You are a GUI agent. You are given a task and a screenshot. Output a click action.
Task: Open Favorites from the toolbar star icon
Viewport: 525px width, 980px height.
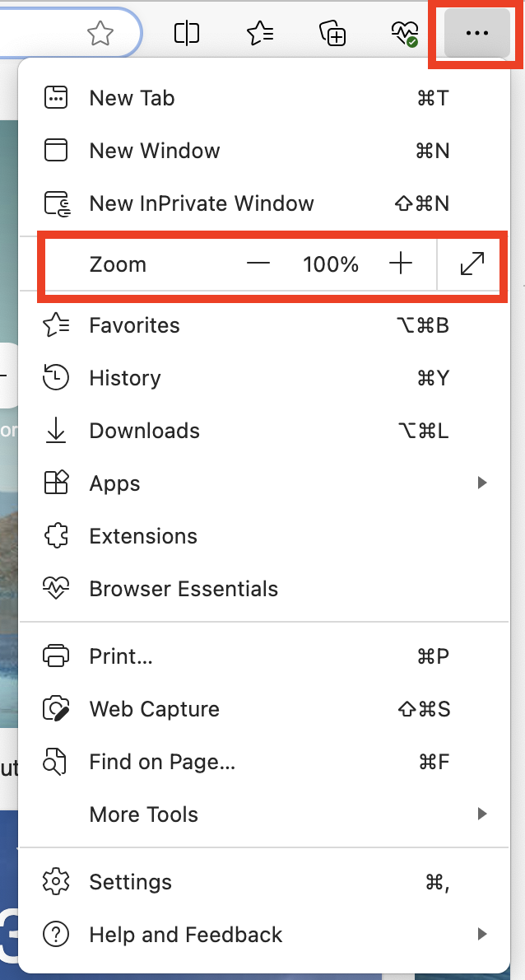pos(260,34)
